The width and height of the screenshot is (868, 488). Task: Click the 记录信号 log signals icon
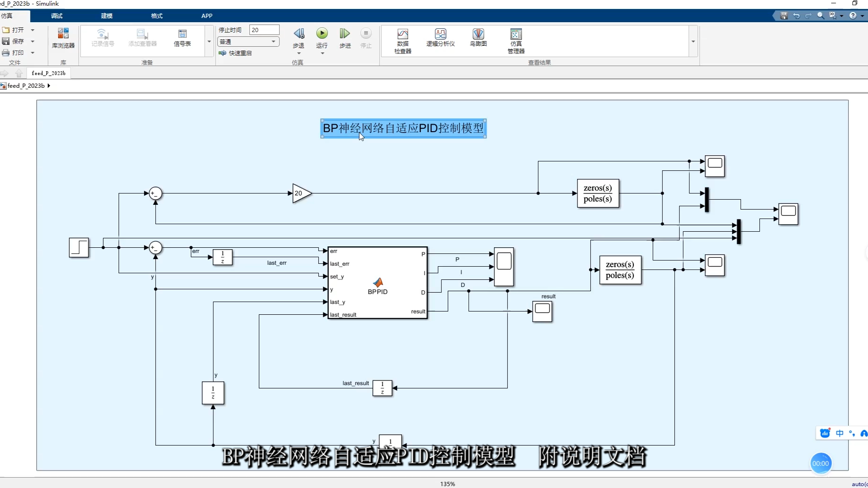coord(102,38)
